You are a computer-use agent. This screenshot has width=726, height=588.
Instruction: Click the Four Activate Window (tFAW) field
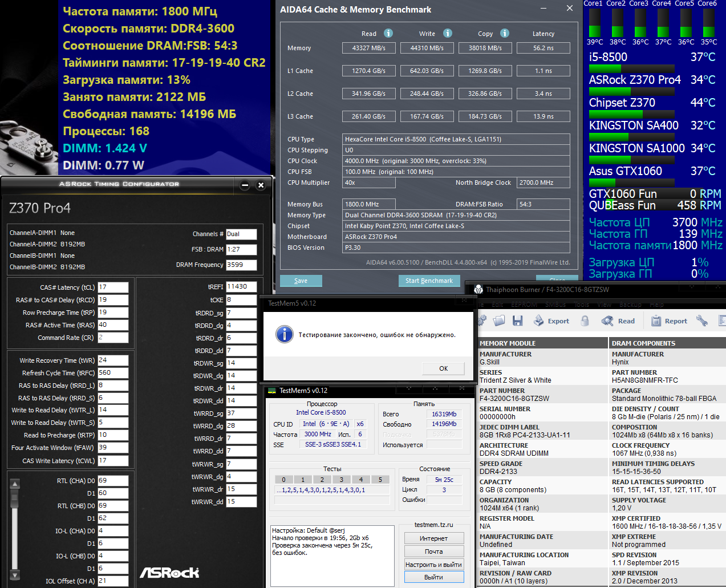click(113, 448)
